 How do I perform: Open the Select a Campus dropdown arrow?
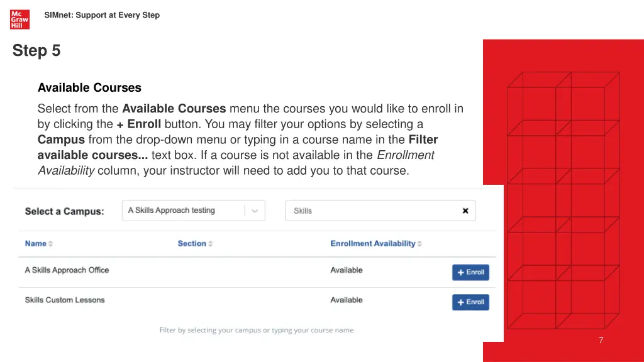pyautogui.click(x=255, y=211)
